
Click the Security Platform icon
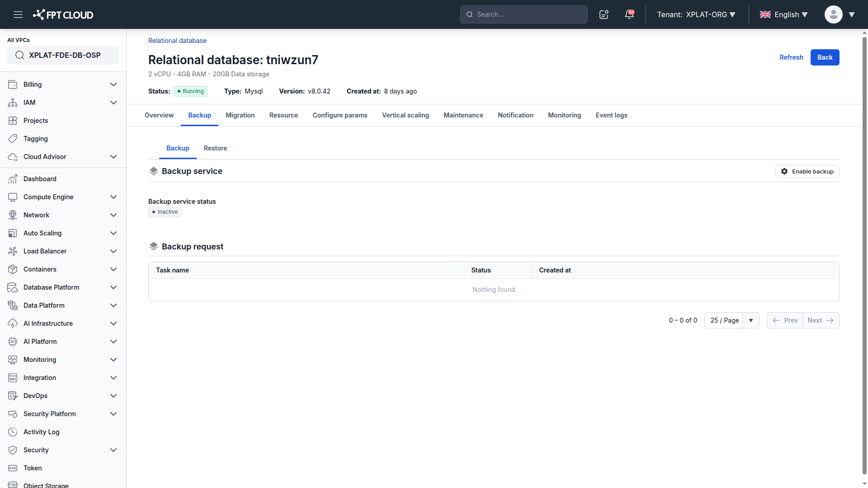[13, 414]
